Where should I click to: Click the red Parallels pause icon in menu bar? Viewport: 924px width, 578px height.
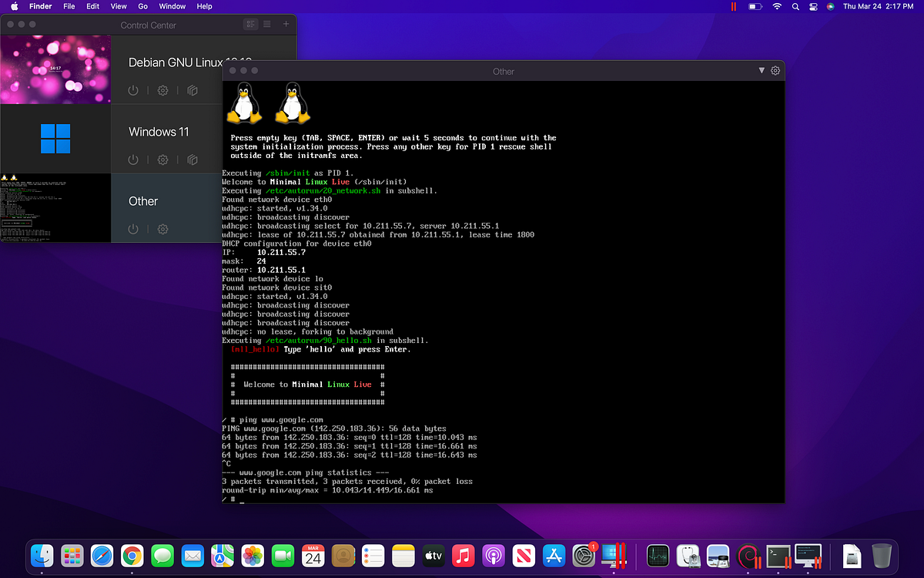[733, 6]
